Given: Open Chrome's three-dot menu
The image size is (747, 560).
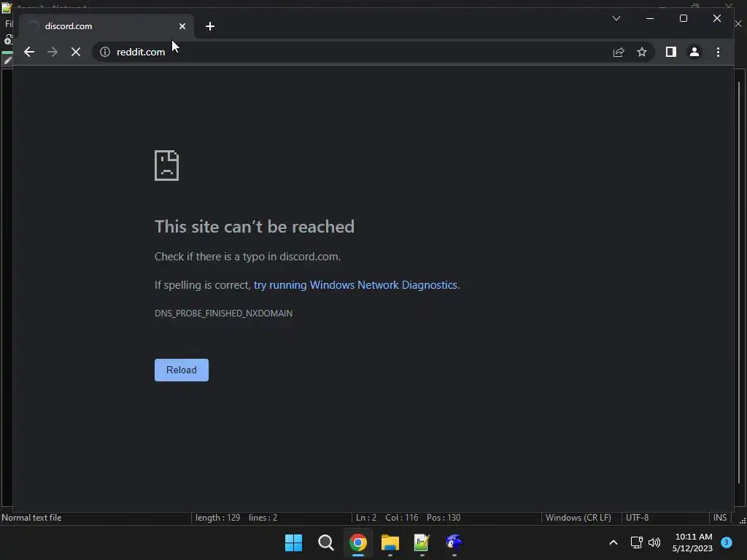Looking at the screenshot, I should coord(718,52).
